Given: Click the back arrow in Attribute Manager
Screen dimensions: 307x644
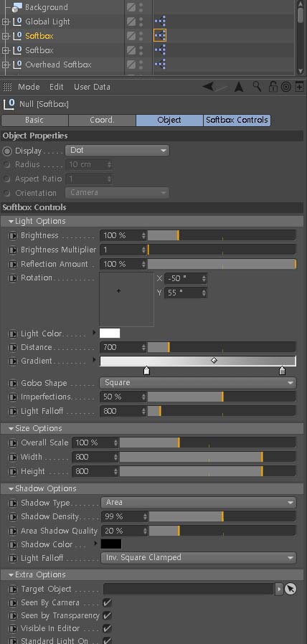Looking at the screenshot, I should [209, 87].
